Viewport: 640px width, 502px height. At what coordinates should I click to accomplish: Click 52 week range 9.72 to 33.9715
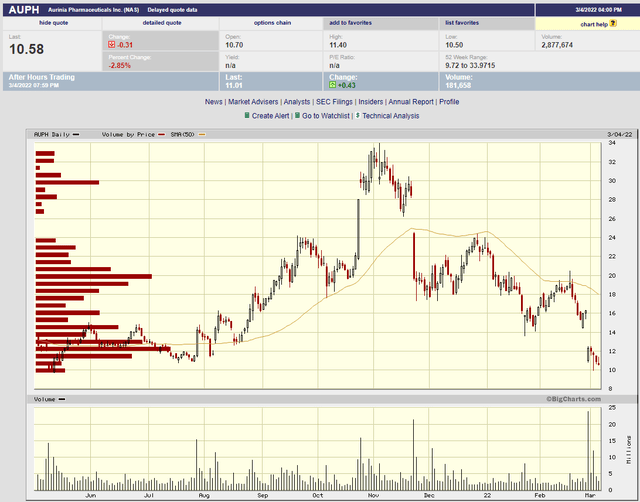(470, 65)
